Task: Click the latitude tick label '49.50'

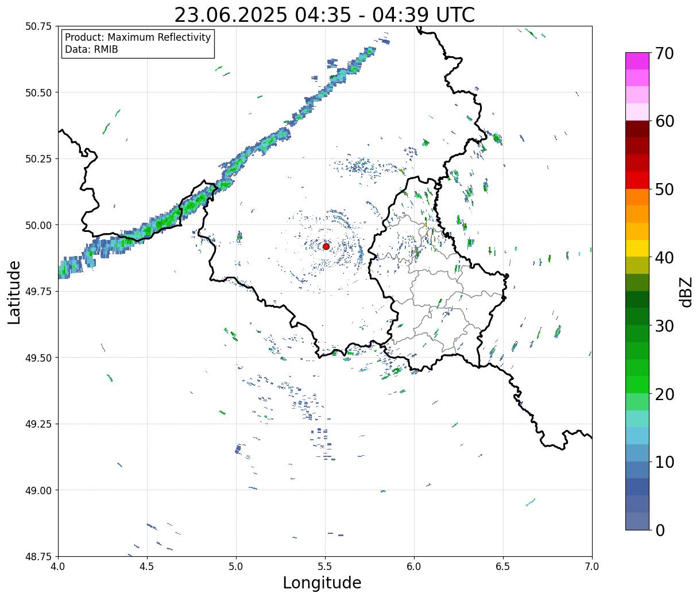Action: 38,358
